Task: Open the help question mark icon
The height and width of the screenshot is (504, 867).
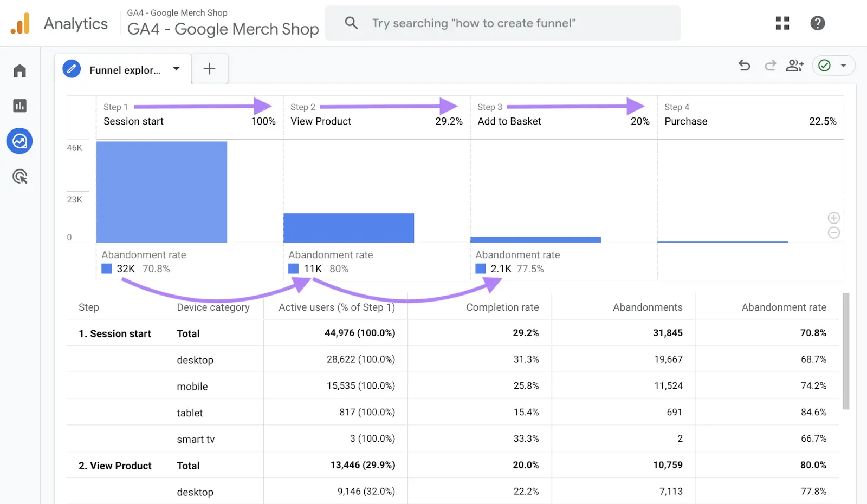Action: click(817, 23)
